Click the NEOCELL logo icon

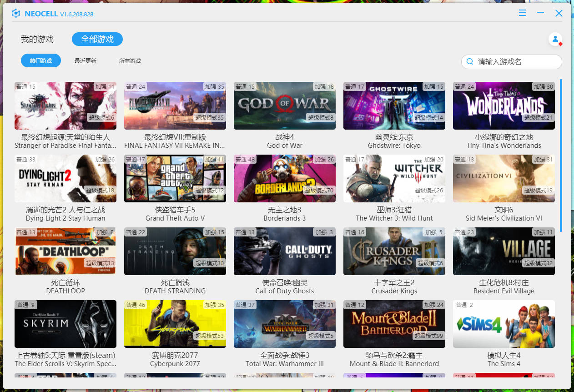coord(16,14)
